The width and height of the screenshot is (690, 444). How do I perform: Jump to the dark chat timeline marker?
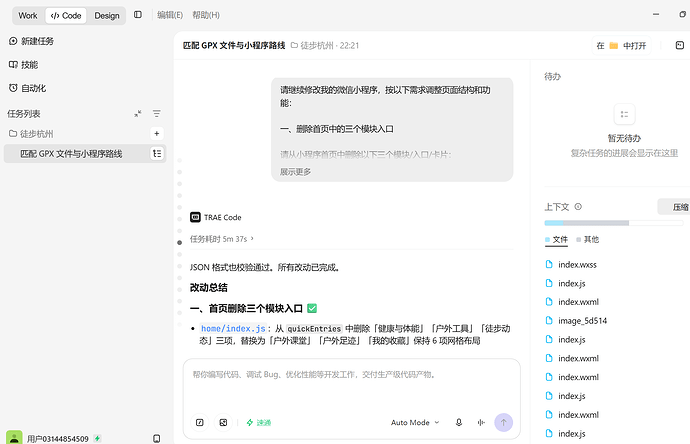[180, 242]
